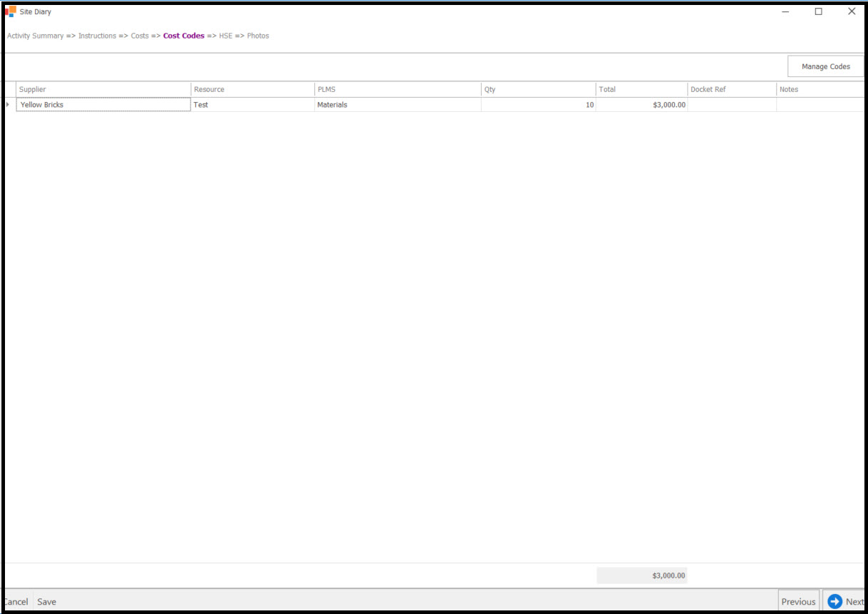Select the Materials PLMS cell
868x614 pixels.
coord(397,105)
